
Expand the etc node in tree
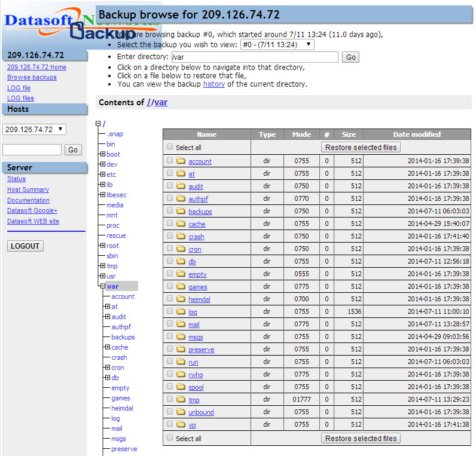(x=103, y=175)
